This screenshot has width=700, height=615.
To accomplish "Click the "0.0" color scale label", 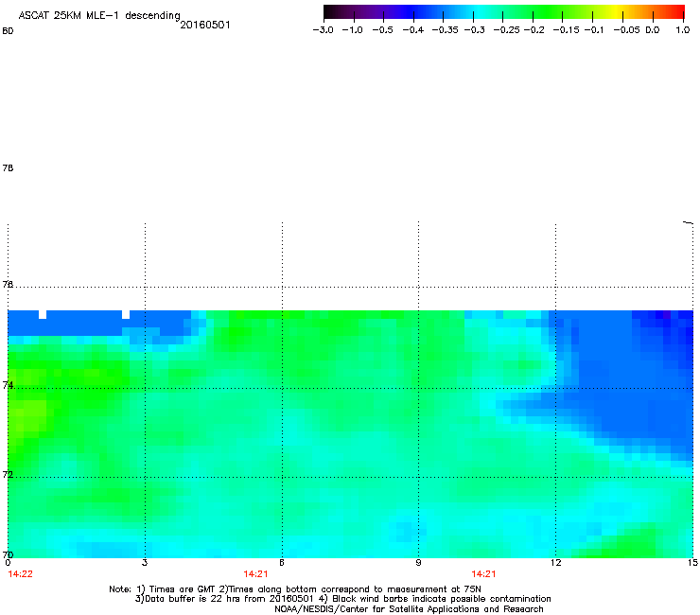I will [653, 30].
